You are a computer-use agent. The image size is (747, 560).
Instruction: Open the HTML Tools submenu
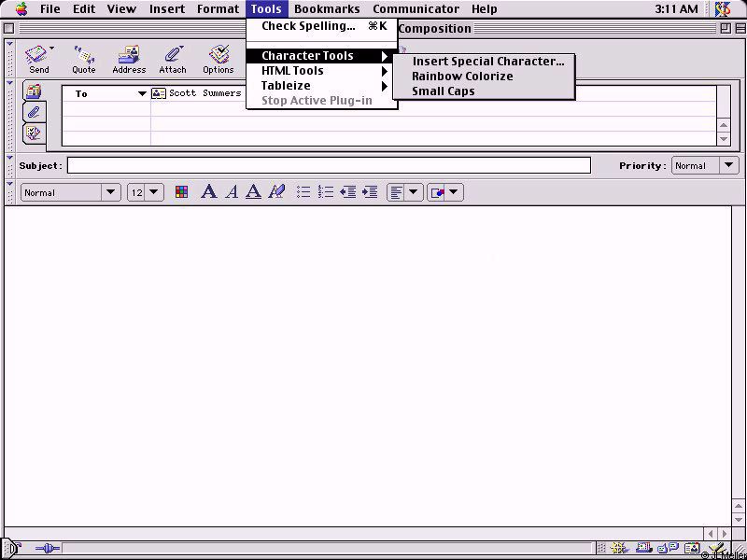321,71
